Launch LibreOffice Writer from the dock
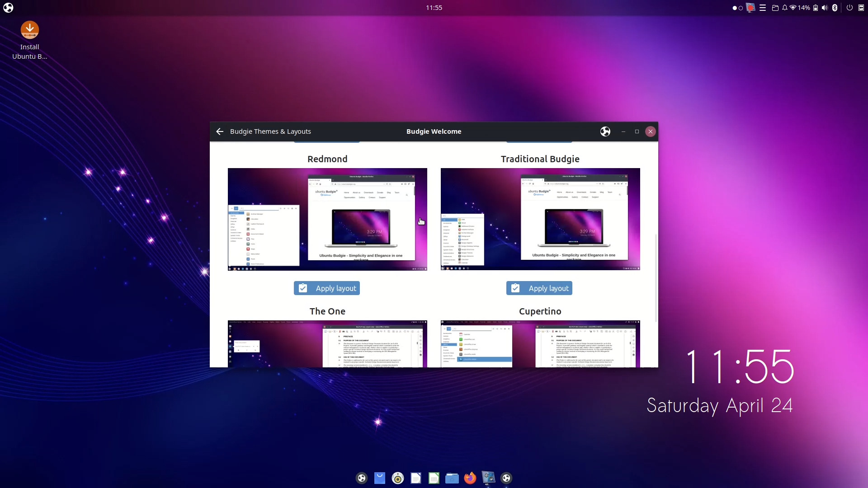 pyautogui.click(x=416, y=478)
